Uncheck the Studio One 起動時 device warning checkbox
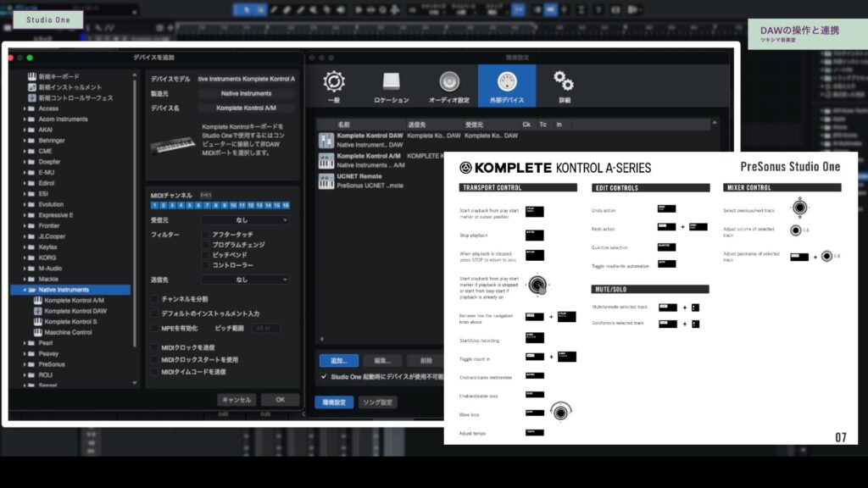This screenshot has width=868, height=488. [324, 377]
